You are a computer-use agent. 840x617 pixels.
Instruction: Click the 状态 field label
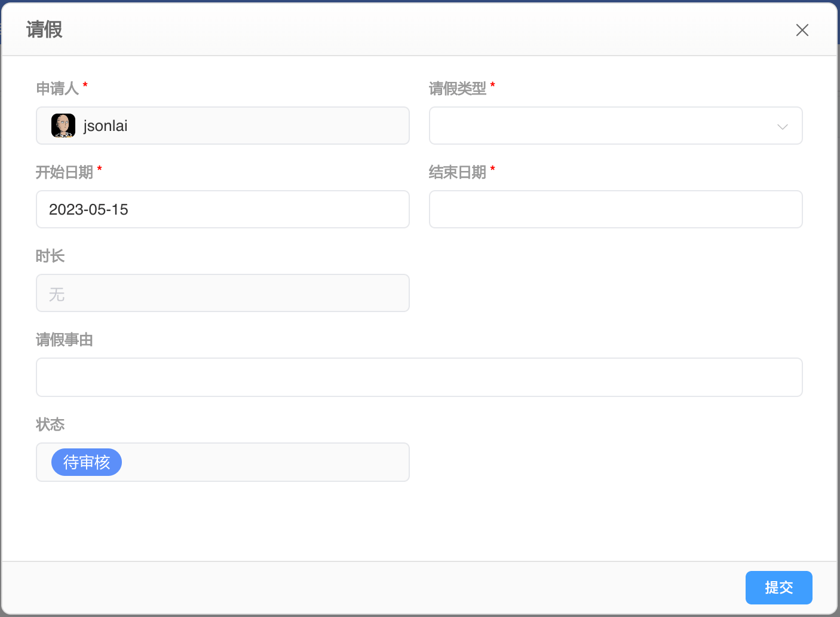(x=50, y=424)
